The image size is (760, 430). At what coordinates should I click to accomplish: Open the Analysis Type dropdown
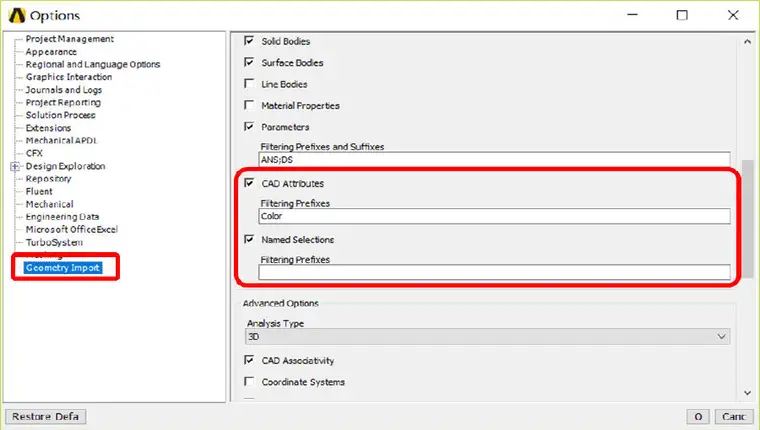pos(488,336)
